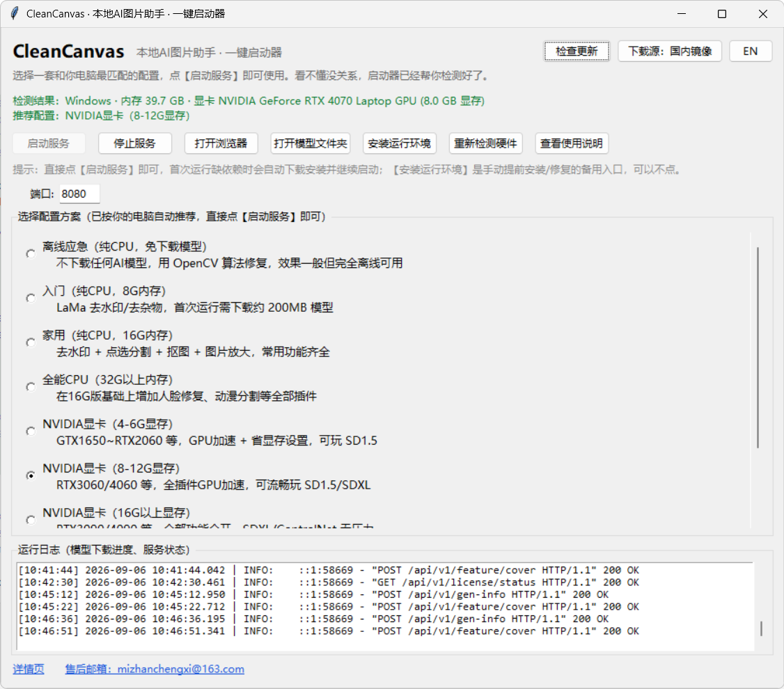The height and width of the screenshot is (689, 784).
Task: Click 检查更新 button
Action: [x=577, y=51]
